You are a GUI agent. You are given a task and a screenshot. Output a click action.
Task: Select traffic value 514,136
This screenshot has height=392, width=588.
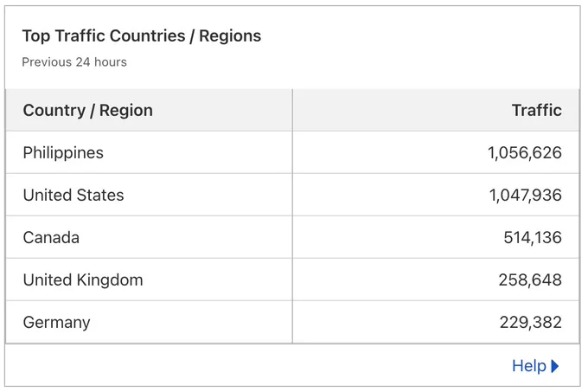tap(533, 237)
